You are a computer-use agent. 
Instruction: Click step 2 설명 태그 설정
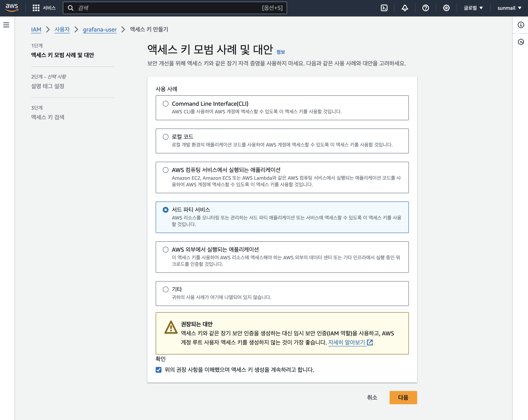[x=48, y=86]
